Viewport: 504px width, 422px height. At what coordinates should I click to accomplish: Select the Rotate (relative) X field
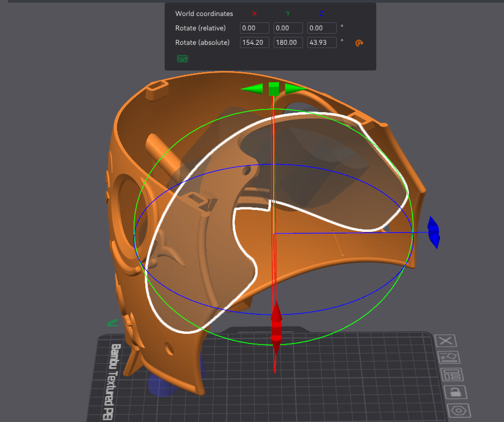coord(254,28)
